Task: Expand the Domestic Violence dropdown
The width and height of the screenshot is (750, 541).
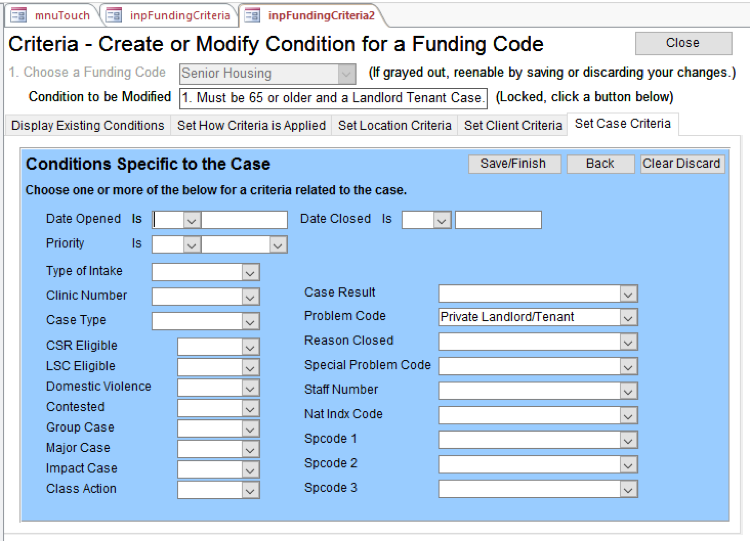Action: (x=249, y=388)
